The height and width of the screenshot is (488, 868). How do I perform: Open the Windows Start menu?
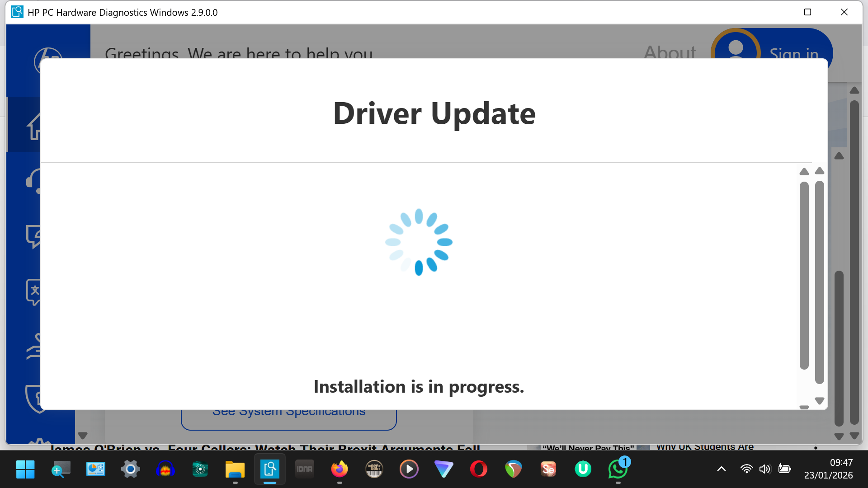click(x=25, y=469)
